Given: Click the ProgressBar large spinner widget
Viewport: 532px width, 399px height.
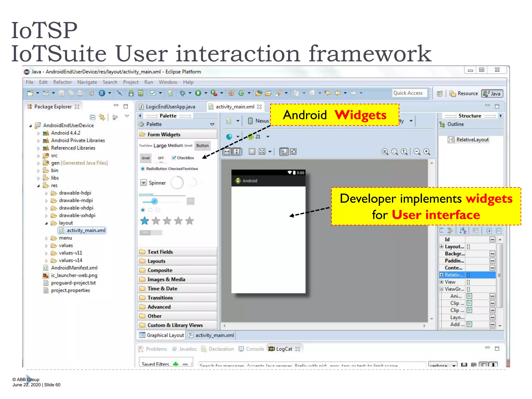Looking at the screenshot, I should click(x=177, y=183).
